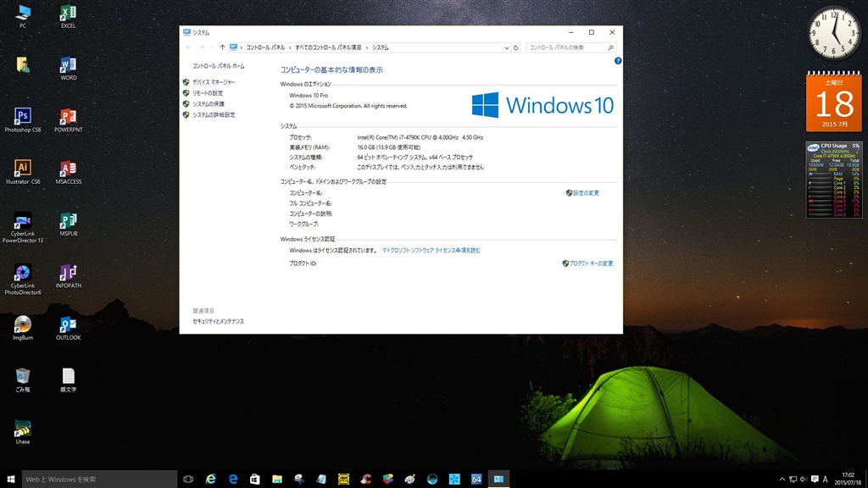Viewport: 868px width, 488px height.
Task: Select the Lhasa desktop shortcut
Action: pos(23,432)
